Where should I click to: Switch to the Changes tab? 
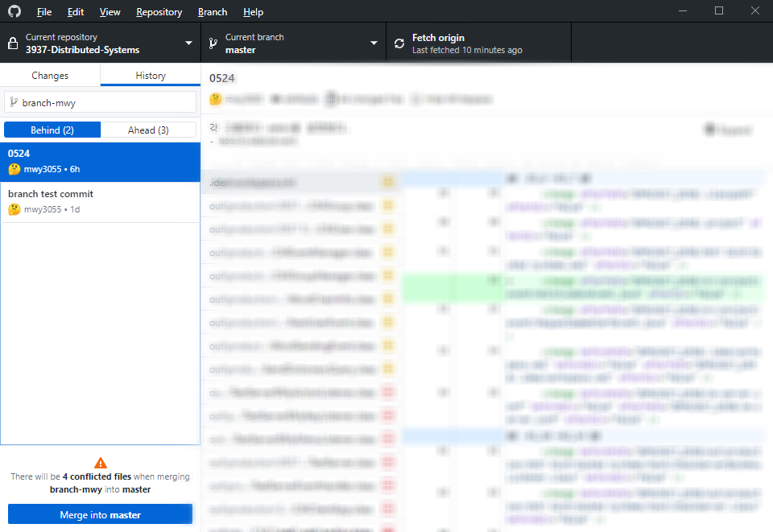(50, 76)
